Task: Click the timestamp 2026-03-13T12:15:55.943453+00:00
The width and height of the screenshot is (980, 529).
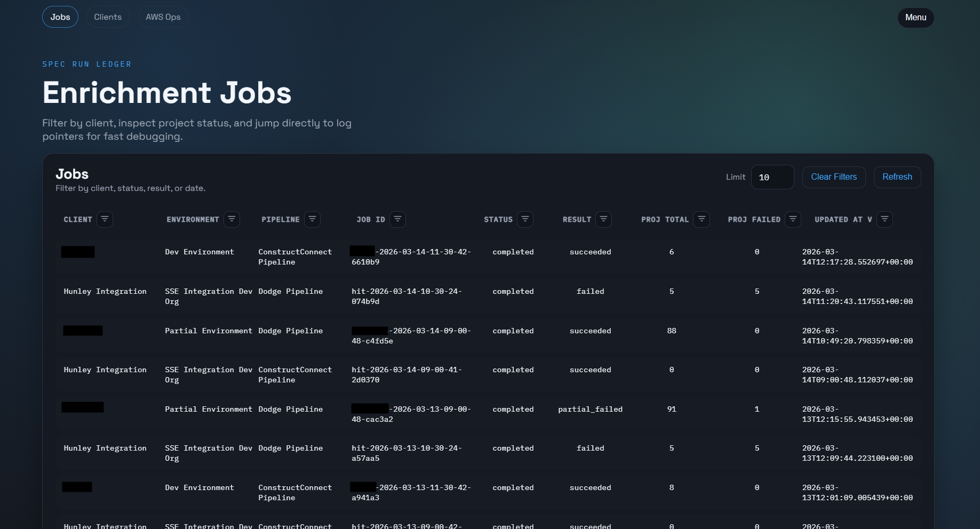Action: click(x=857, y=414)
